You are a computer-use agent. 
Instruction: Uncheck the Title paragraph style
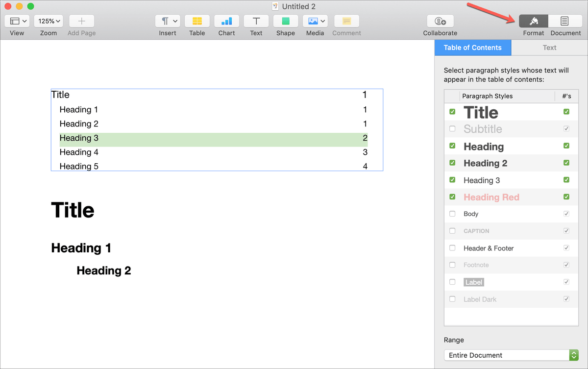point(452,111)
